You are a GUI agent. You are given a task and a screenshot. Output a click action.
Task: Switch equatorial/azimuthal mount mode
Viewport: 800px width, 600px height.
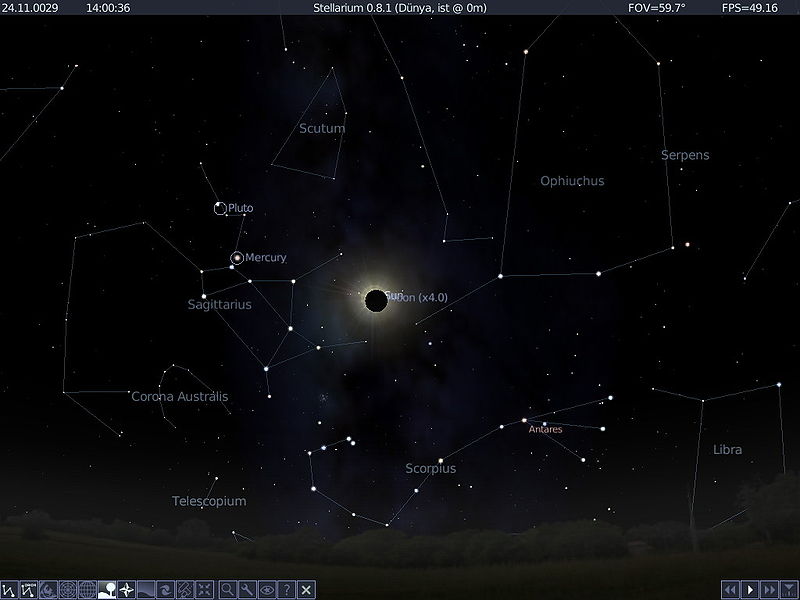point(185,590)
